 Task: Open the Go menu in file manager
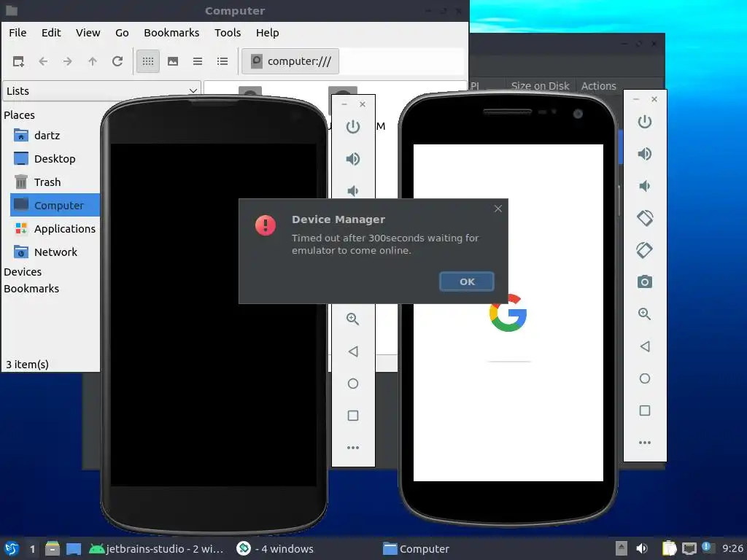pyautogui.click(x=122, y=33)
